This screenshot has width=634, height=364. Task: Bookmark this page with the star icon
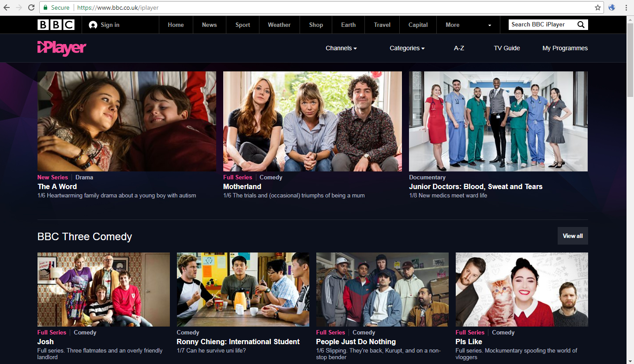coord(598,7)
